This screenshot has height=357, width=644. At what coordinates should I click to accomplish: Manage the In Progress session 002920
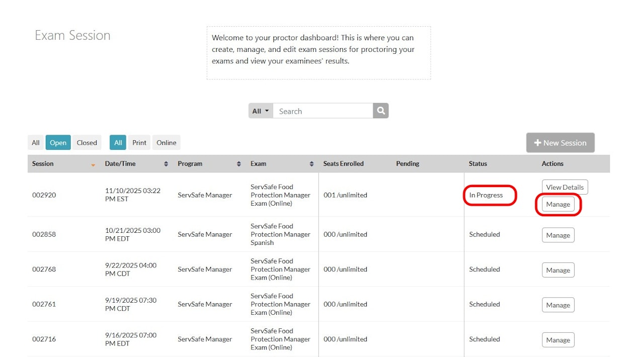coord(558,205)
